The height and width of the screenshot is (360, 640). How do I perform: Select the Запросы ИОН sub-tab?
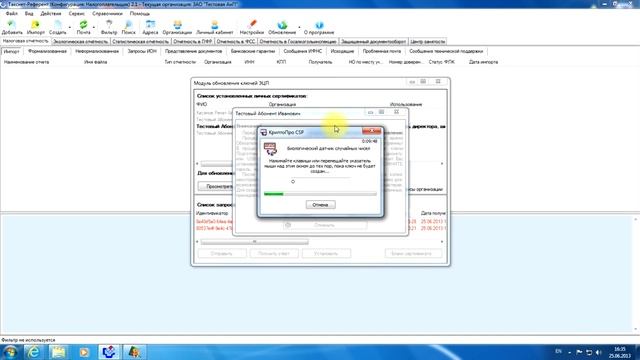142,51
